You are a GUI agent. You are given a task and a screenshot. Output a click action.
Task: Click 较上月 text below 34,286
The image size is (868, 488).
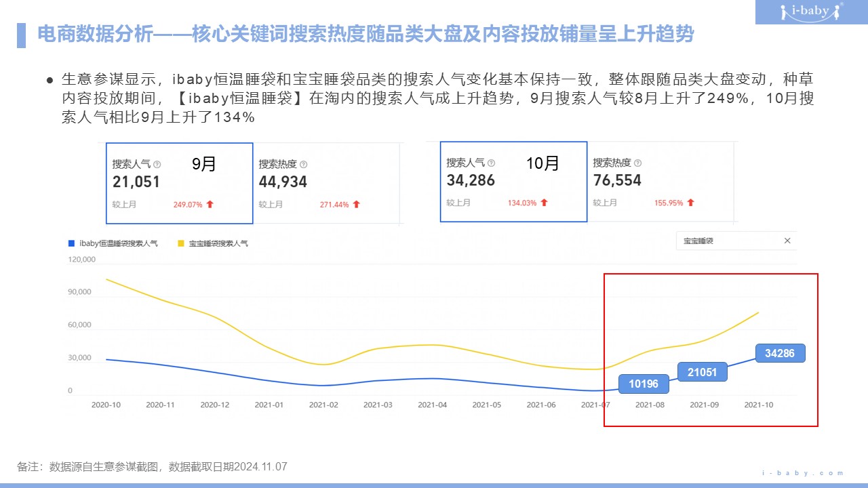458,203
